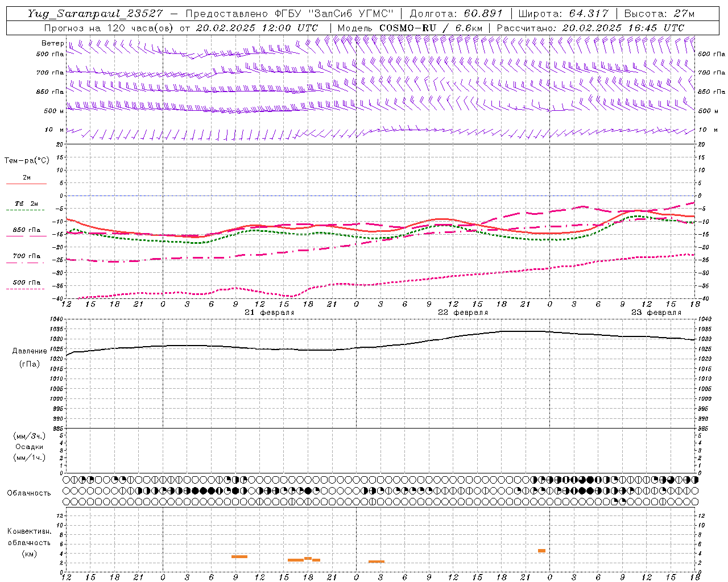Click the Давление pressure panel label
Viewport: 728px width, 582px height.
[30, 351]
